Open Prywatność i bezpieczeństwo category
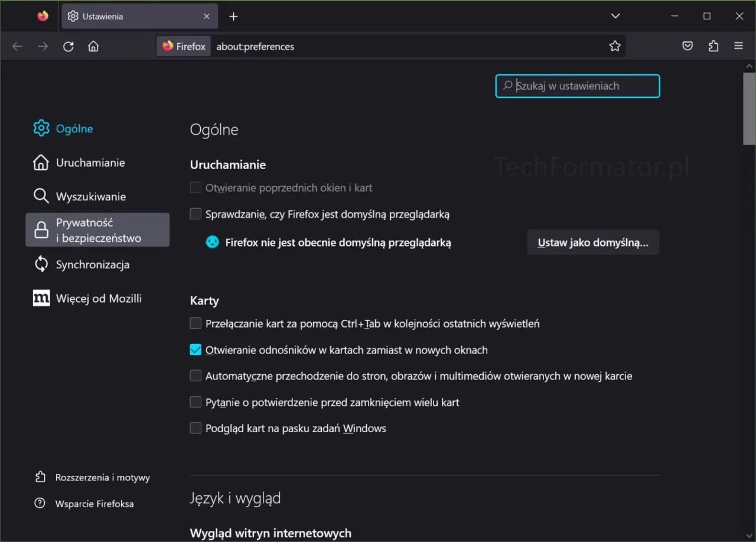The image size is (756, 542). tap(97, 230)
